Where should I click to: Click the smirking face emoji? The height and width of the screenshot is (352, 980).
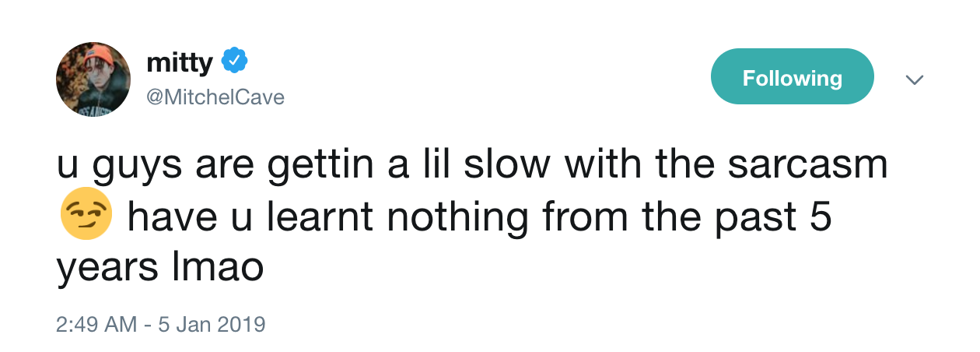coord(86,216)
